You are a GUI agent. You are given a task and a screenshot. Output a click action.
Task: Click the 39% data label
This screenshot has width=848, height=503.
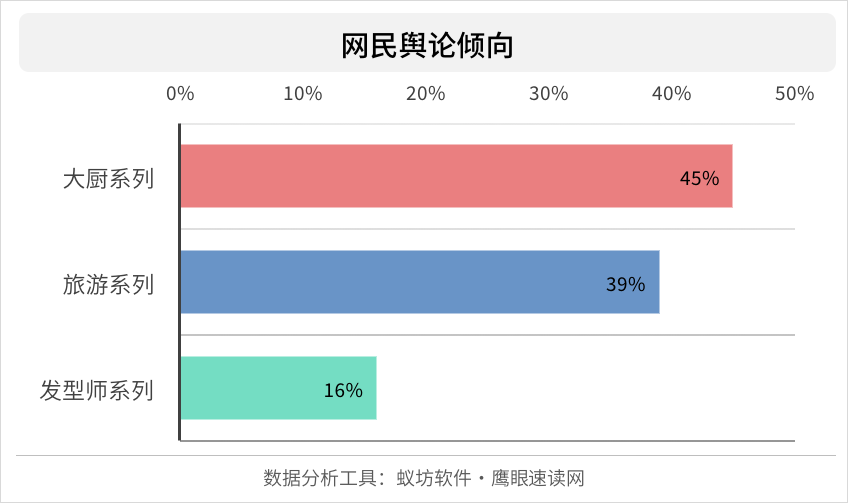(x=625, y=284)
